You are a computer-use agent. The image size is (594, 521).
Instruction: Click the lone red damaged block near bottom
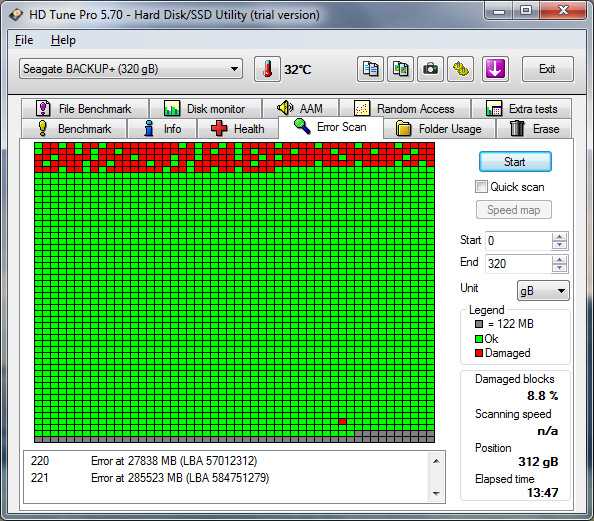click(x=342, y=421)
